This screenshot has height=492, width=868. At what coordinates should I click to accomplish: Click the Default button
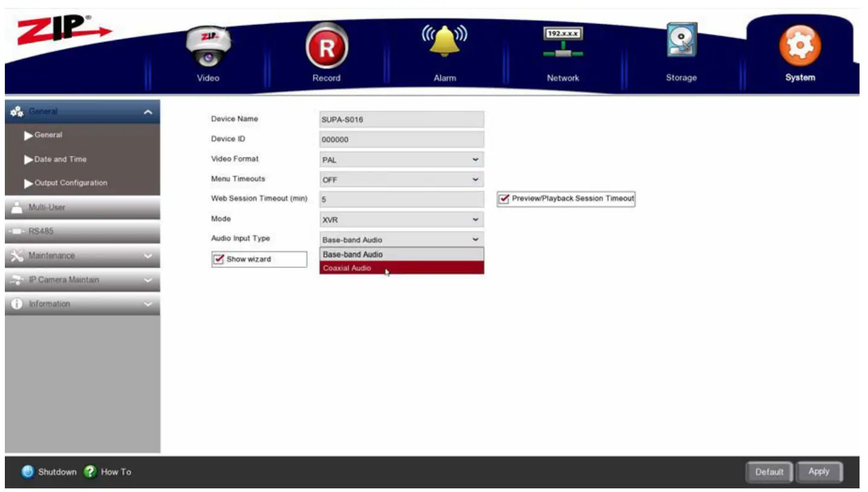pos(769,472)
